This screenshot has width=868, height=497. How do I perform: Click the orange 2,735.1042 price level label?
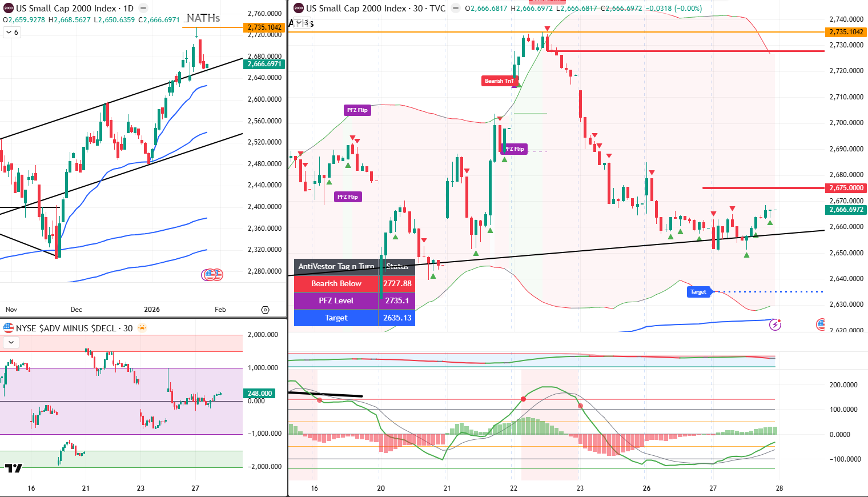click(847, 33)
